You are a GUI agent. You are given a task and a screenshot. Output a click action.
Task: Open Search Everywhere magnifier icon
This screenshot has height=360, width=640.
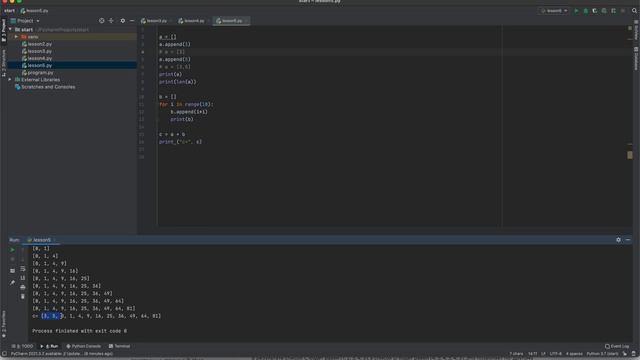[634, 11]
